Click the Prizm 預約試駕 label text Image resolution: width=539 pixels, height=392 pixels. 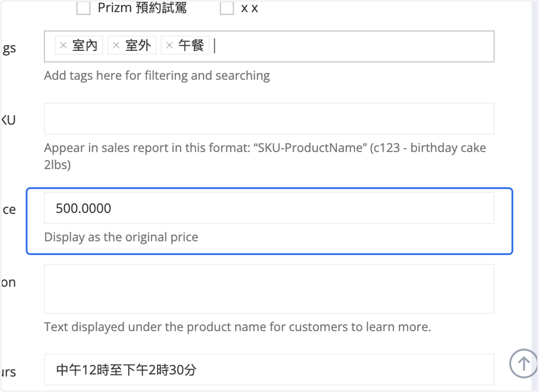point(142,8)
